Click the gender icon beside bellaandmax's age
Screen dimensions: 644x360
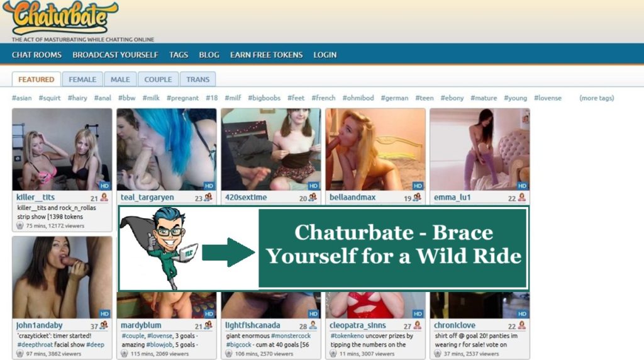417,198
